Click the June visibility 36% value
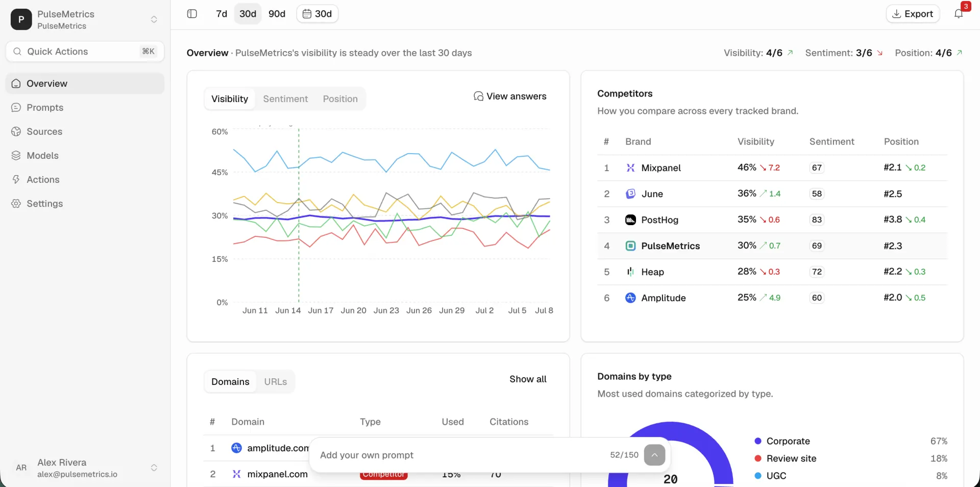The image size is (980, 487). click(x=747, y=193)
